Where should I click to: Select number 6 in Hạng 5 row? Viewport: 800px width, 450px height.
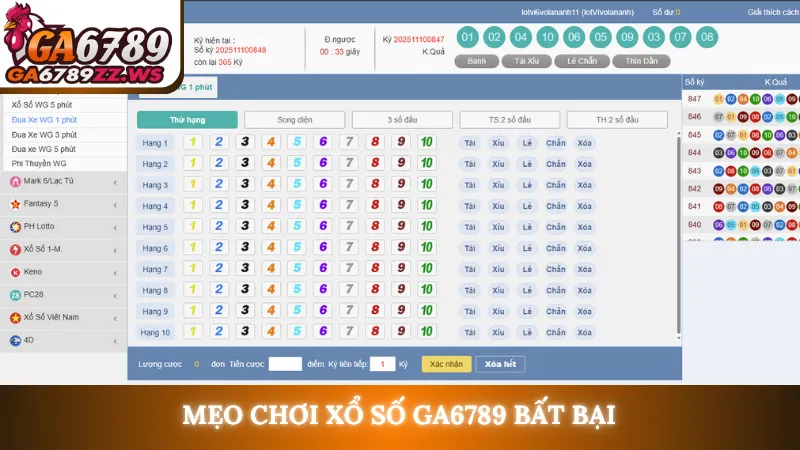tap(323, 226)
